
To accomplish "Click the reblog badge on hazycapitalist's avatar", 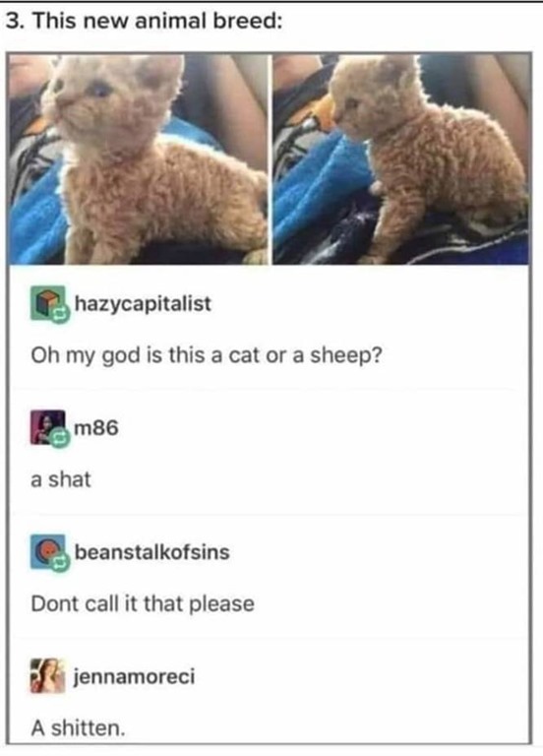I will [x=60, y=315].
